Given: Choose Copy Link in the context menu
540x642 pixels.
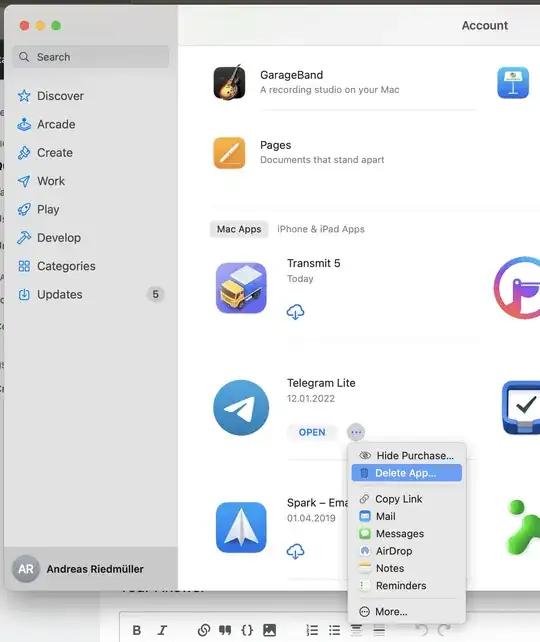Looking at the screenshot, I should 407,499.
